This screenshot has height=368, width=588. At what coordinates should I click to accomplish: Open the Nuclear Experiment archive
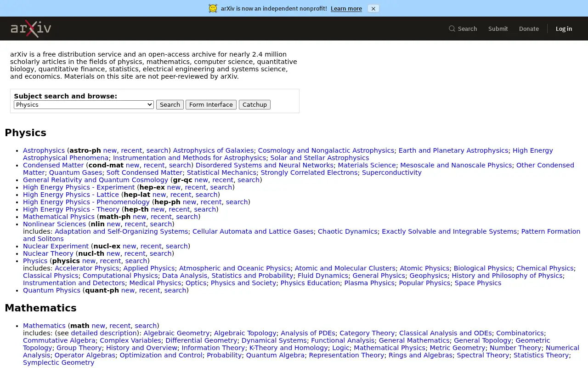pyautogui.click(x=56, y=246)
